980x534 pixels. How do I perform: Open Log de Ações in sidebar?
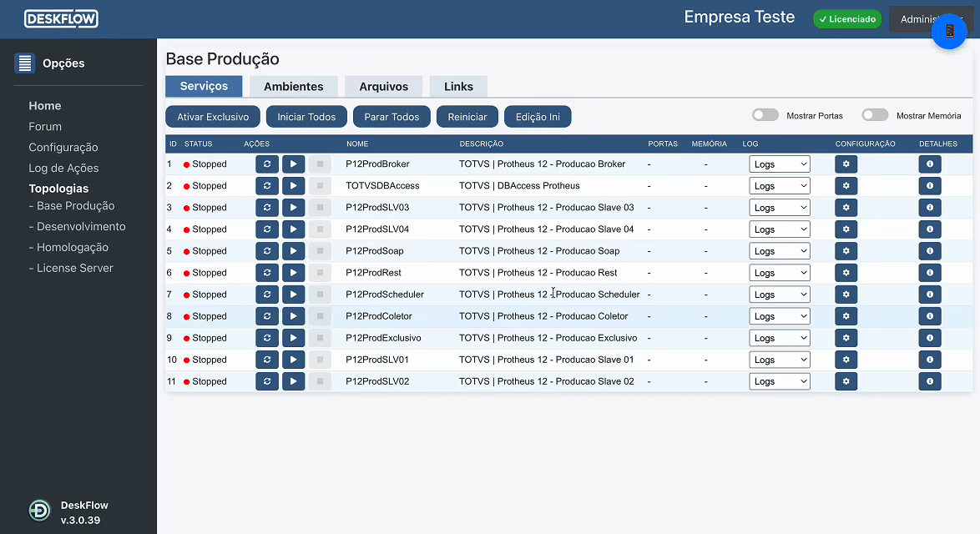[x=63, y=169]
